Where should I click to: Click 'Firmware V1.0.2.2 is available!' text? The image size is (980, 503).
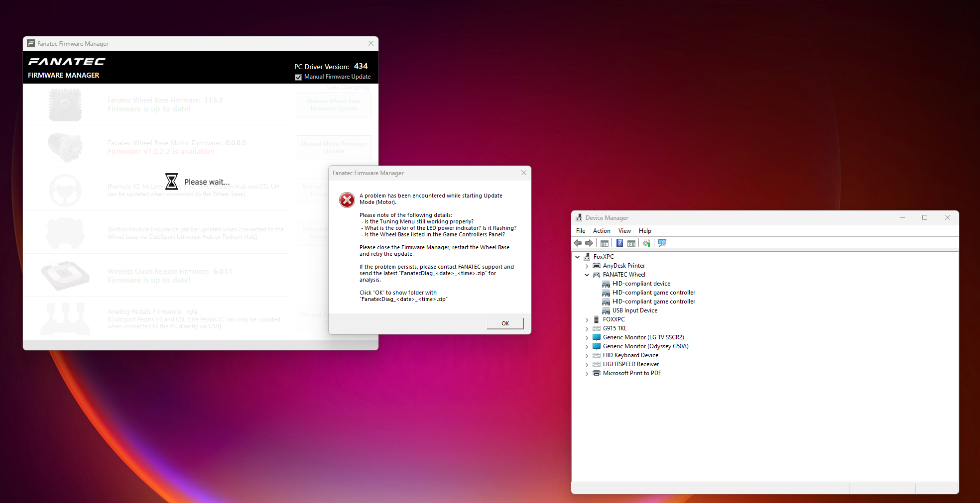(161, 152)
